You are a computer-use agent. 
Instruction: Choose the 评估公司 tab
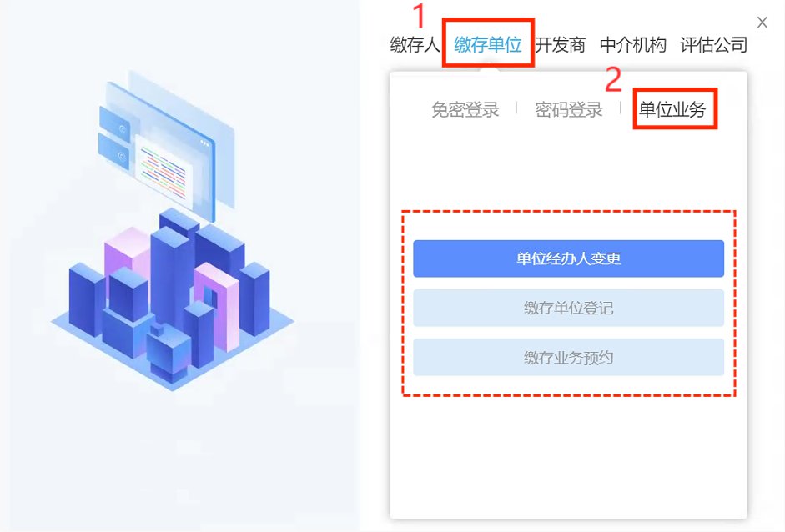(x=713, y=45)
